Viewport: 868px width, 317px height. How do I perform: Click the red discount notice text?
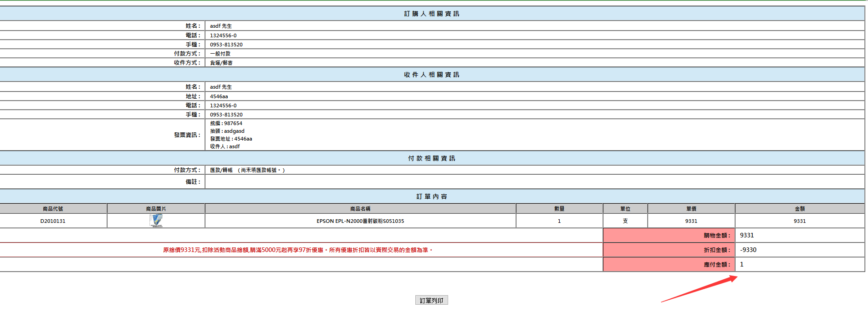[298, 250]
